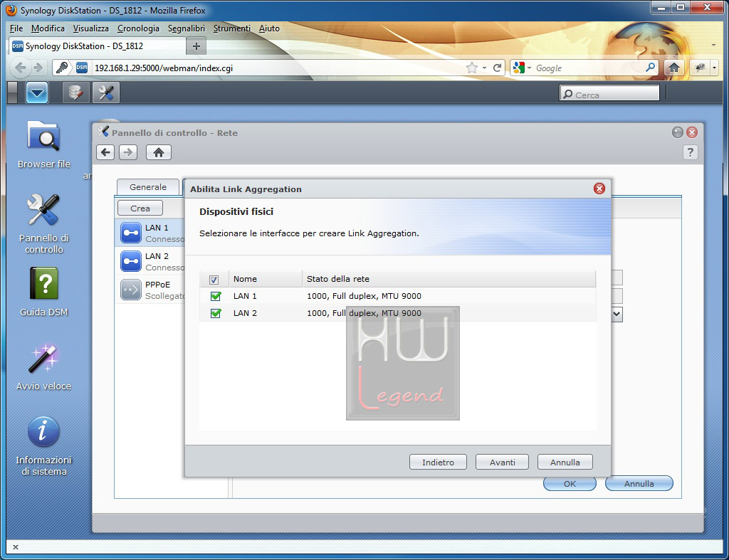Viewport: 729px width, 560px height.
Task: Toggle the select-all header checkbox
Action: click(214, 280)
